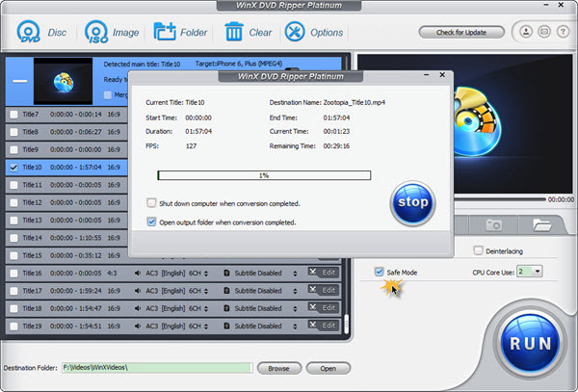The height and width of the screenshot is (392, 578).
Task: Click speaker audio icon on Title16 row
Action: point(138,273)
